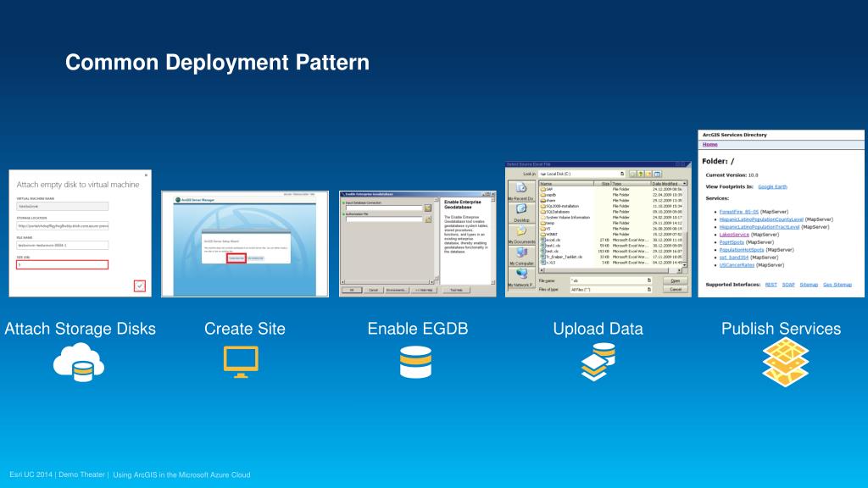Click the Authorization File field
The height and width of the screenshot is (488, 868).
(384, 219)
